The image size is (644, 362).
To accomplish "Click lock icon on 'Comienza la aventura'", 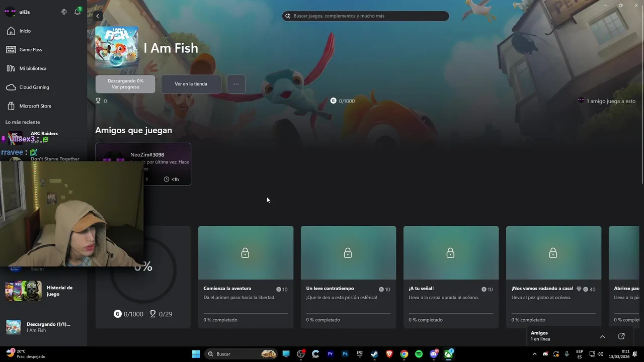I will [x=245, y=253].
